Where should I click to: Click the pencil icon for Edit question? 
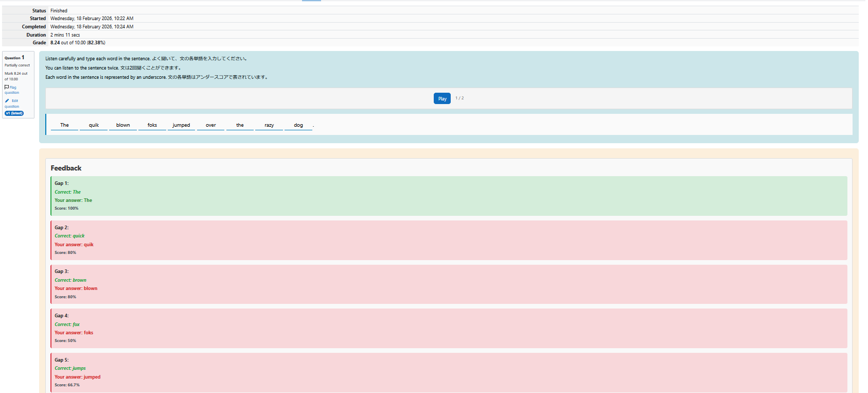(7, 101)
